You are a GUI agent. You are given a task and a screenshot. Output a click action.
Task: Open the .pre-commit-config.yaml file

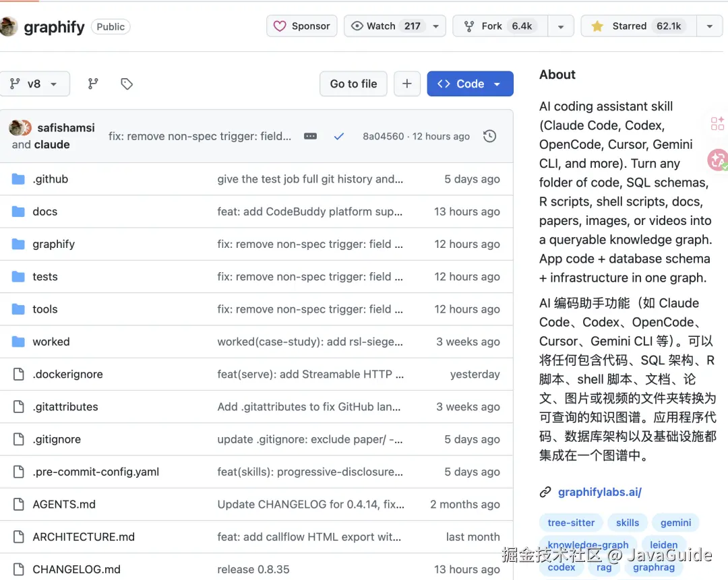pyautogui.click(x=96, y=472)
